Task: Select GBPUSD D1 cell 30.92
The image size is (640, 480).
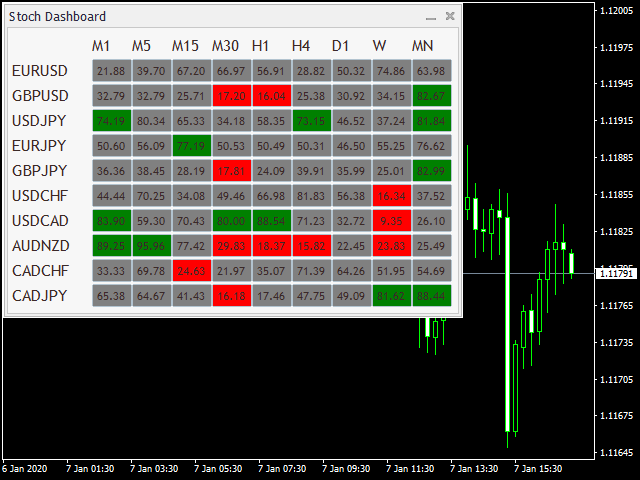Action: [x=351, y=96]
